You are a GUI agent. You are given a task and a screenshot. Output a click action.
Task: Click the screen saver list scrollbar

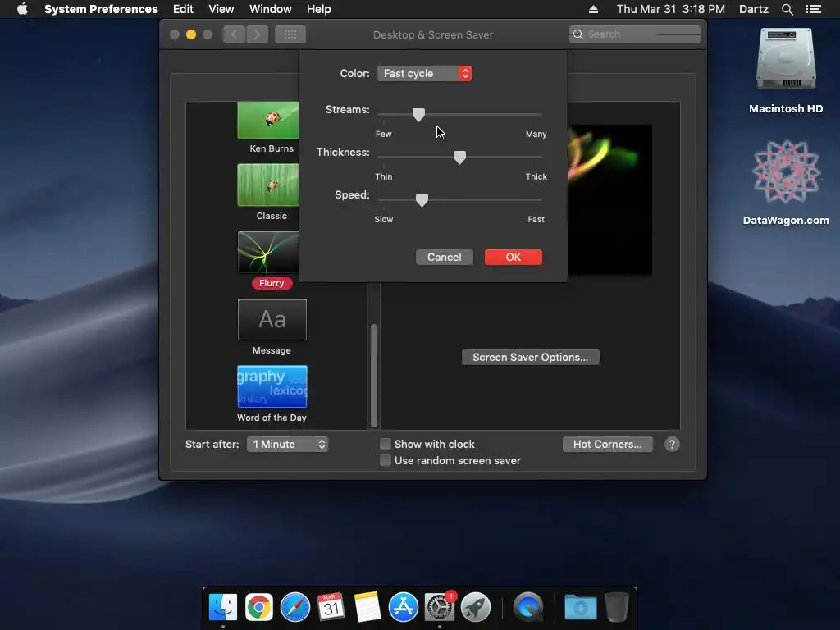click(374, 375)
